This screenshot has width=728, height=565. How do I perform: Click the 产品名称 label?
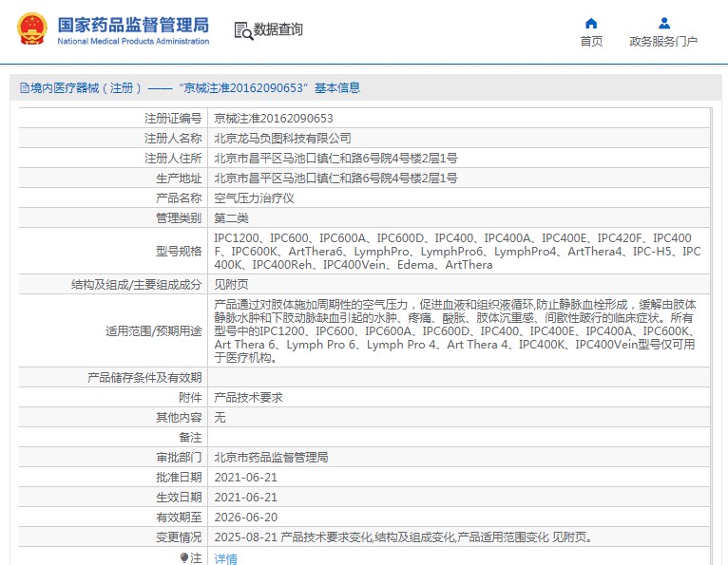[x=179, y=198]
